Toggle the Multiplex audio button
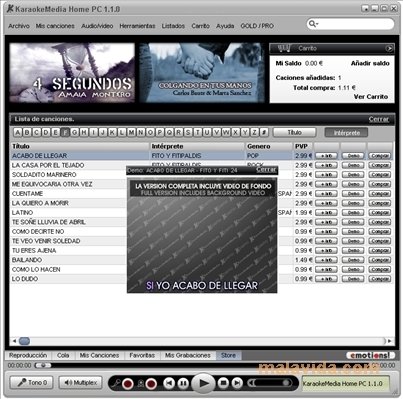This screenshot has width=403, height=399. (x=80, y=383)
